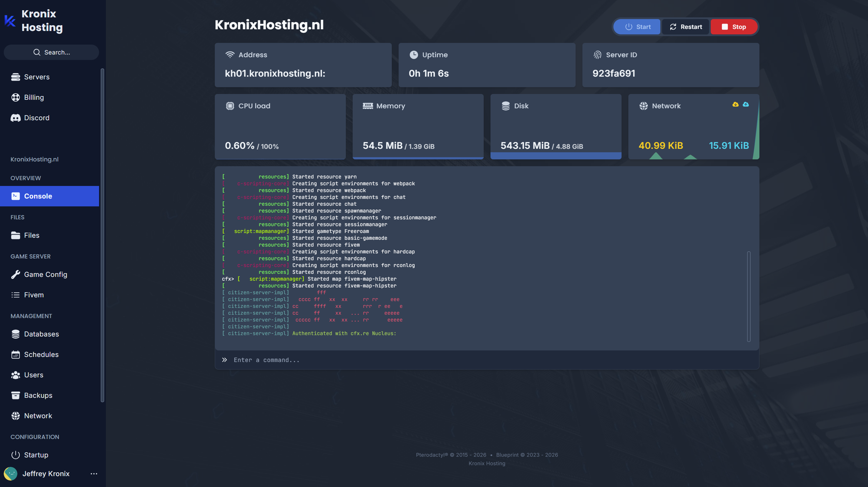The height and width of the screenshot is (487, 868).
Task: Click the Authenticated with cfx.re Nucleus line
Action: coord(309,333)
